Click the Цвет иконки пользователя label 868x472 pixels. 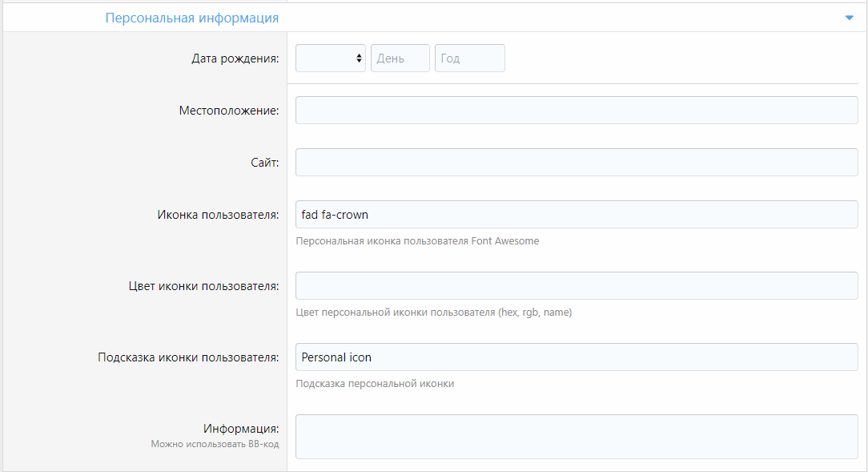click(203, 286)
